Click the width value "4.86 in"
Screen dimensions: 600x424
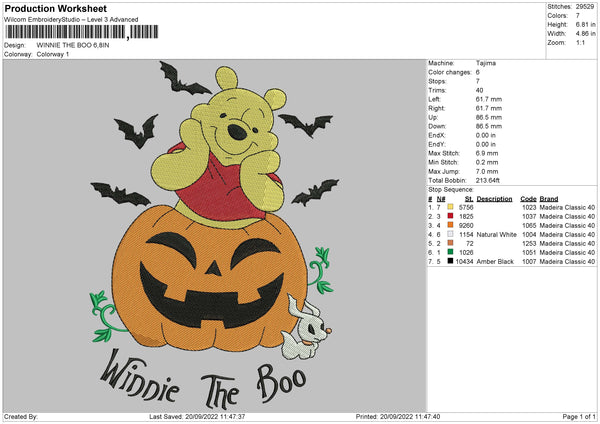[585, 34]
